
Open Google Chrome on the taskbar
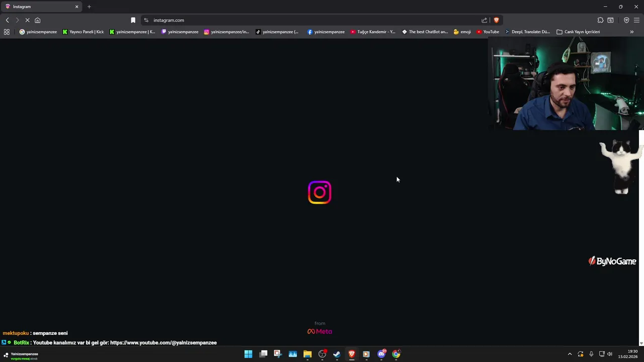click(x=396, y=354)
